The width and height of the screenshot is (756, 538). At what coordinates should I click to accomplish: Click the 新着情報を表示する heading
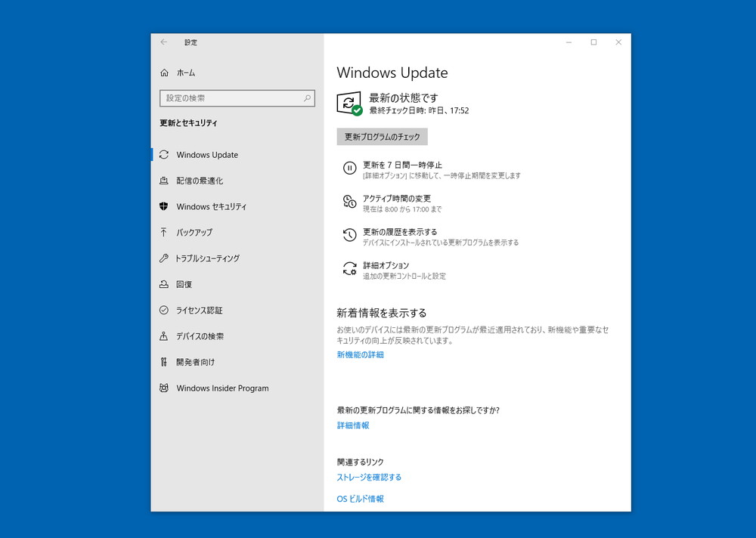click(x=381, y=314)
